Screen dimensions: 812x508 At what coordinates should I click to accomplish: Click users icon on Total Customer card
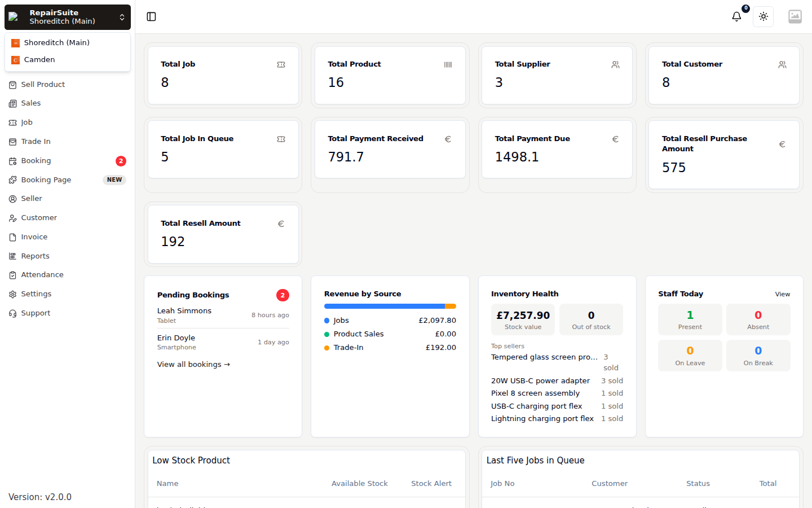click(x=782, y=65)
